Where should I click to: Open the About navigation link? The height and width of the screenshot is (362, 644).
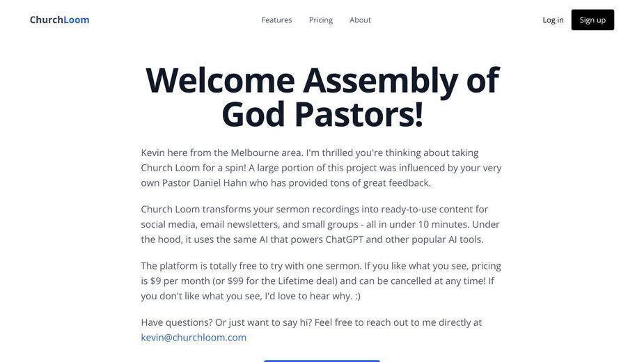tap(360, 19)
